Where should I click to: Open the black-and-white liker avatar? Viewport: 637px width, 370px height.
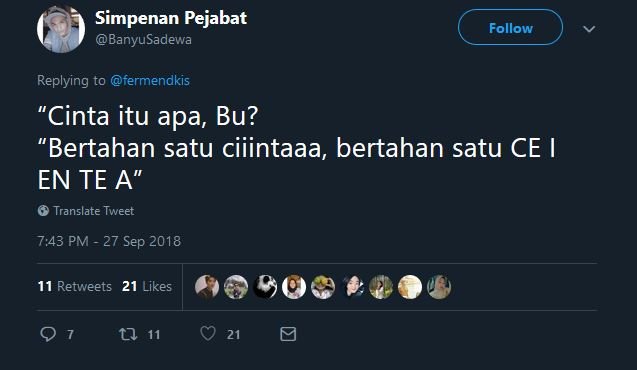click(265, 287)
